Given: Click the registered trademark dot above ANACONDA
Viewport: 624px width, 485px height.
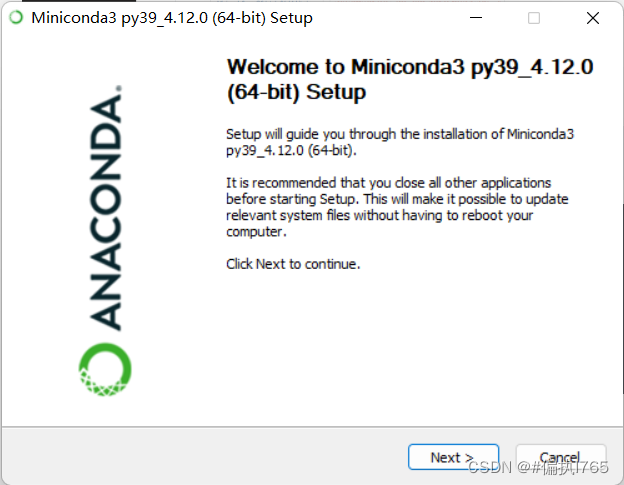Looking at the screenshot, I should pos(118,88).
